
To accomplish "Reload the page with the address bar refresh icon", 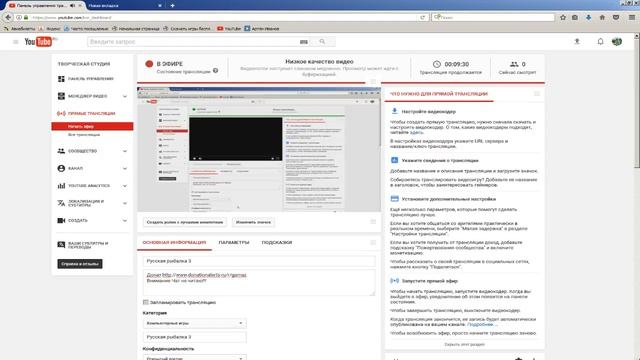I will point(422,18).
